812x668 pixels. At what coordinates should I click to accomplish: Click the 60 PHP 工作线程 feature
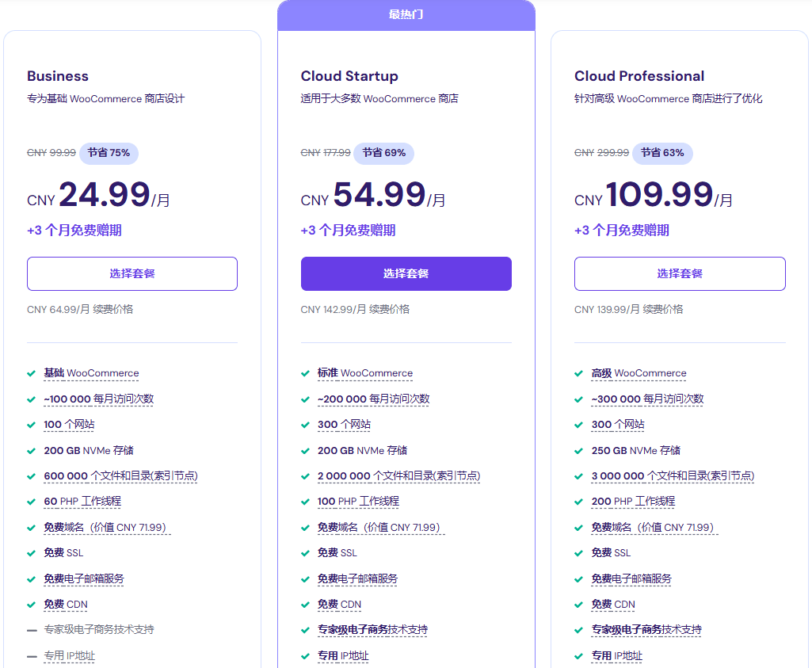tap(82, 502)
